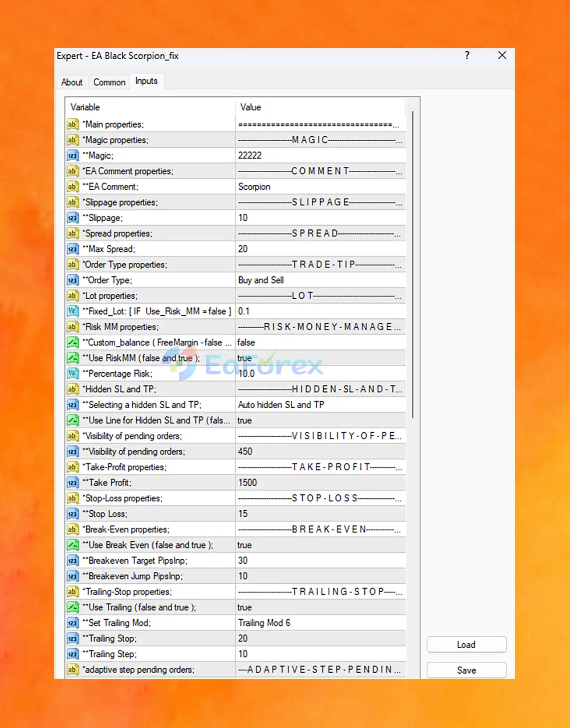The height and width of the screenshot is (728, 570).
Task: Open the Order Type value Buy and Sell
Action: (320, 280)
